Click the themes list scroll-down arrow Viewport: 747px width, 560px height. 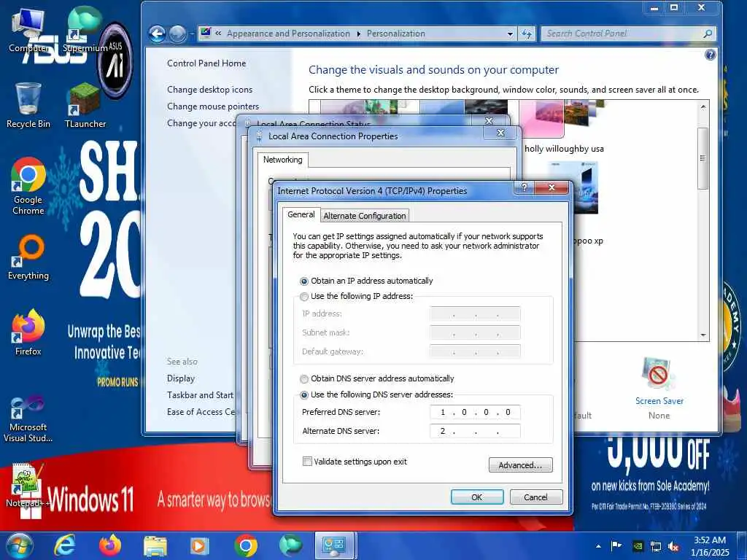pyautogui.click(x=703, y=335)
